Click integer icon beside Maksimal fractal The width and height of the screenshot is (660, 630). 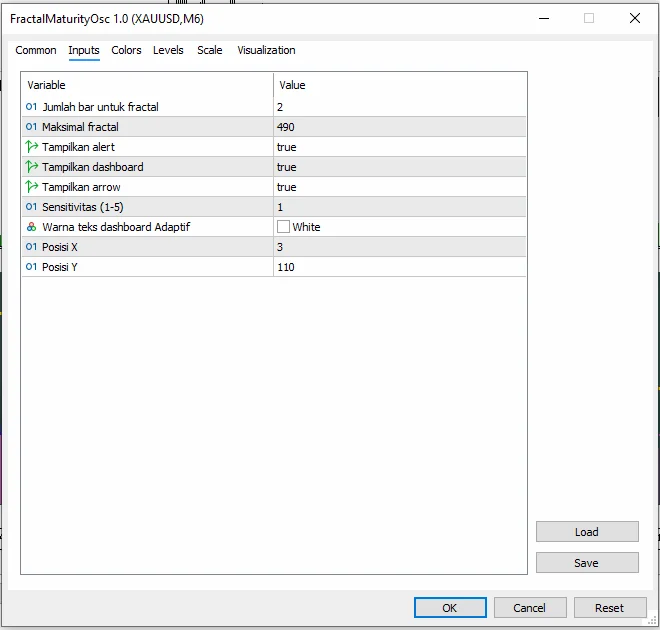32,127
